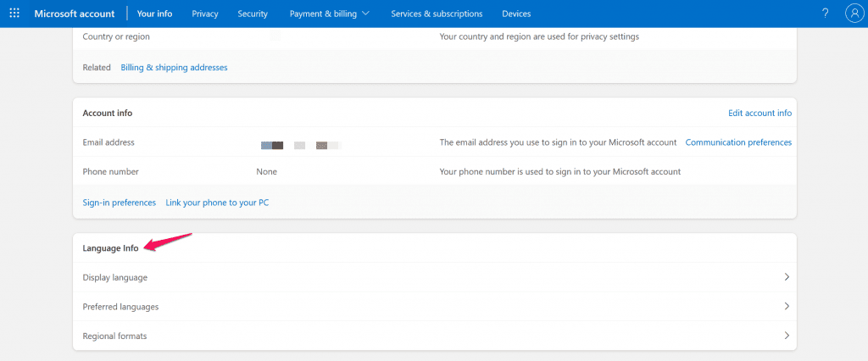Open Billing & shipping addresses link
868x361 pixels.
(x=174, y=68)
